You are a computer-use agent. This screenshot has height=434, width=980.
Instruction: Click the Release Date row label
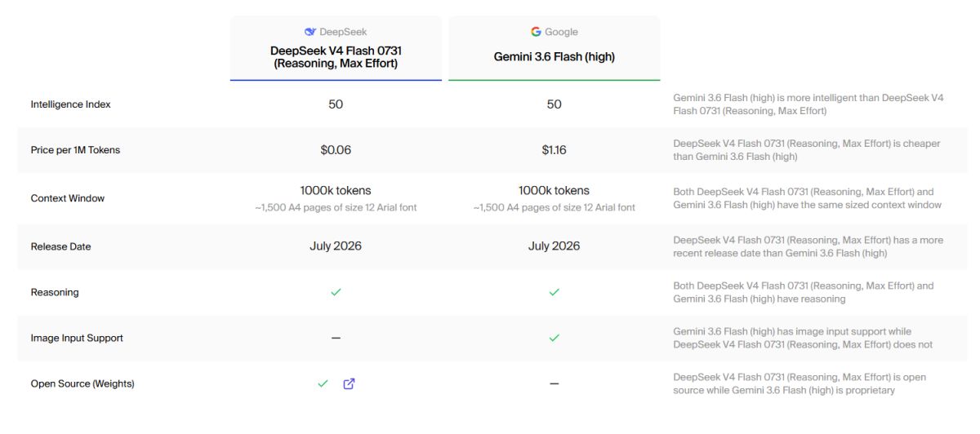coord(60,246)
